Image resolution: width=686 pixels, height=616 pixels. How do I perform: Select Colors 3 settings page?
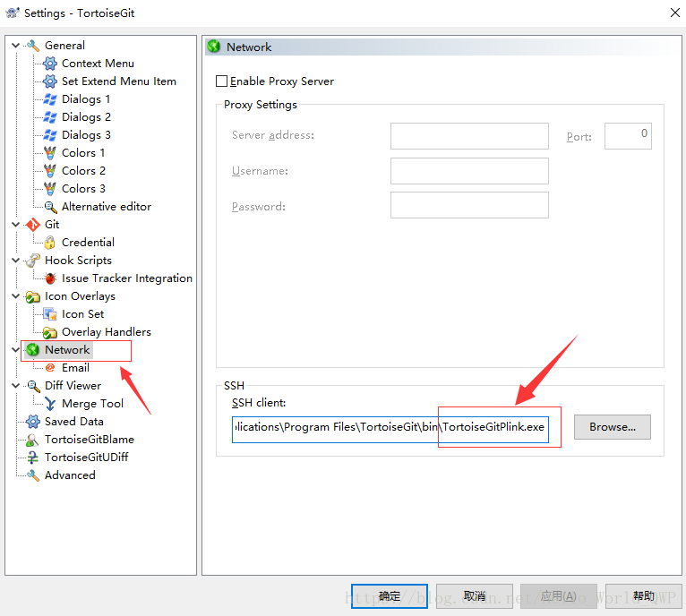[83, 189]
